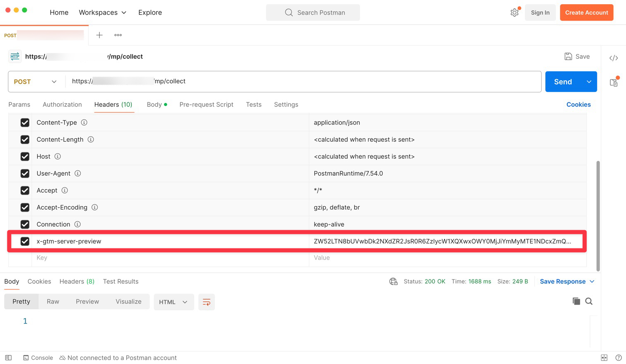Open the request Body tab

point(157,104)
